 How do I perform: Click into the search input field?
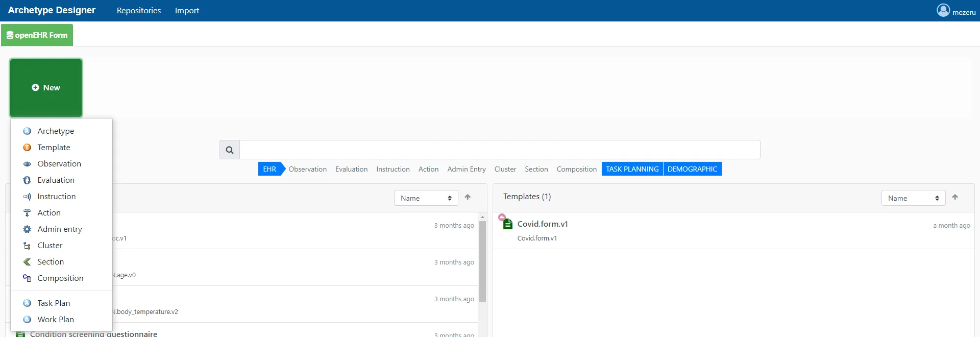[x=500, y=150]
